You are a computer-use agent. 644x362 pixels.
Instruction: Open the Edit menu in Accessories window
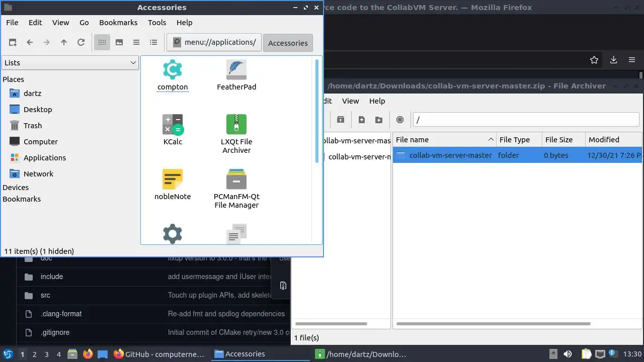pyautogui.click(x=35, y=23)
